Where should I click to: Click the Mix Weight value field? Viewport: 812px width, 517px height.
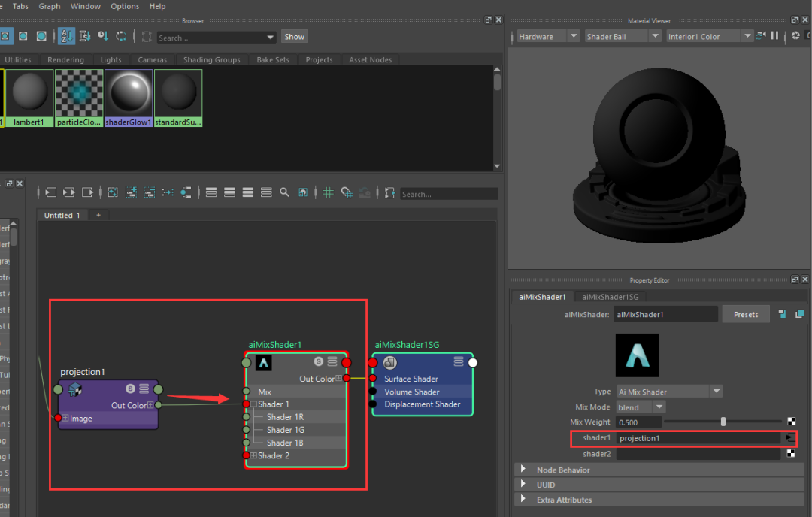[638, 422]
